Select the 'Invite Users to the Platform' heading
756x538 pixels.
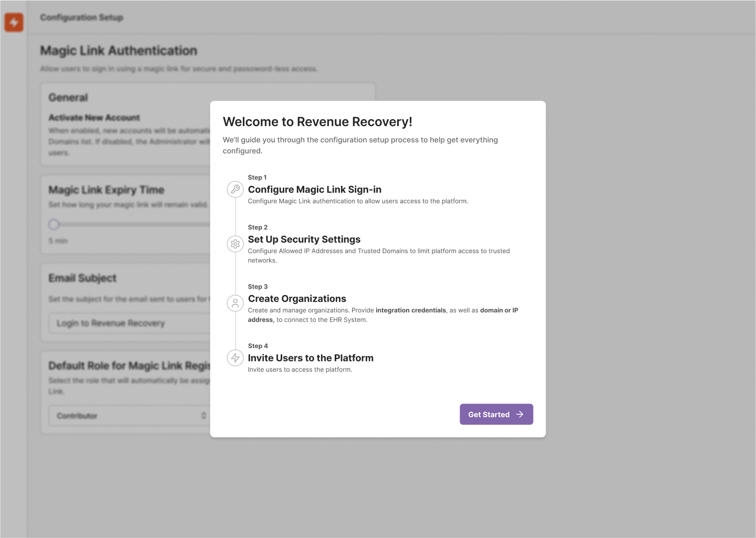point(311,358)
